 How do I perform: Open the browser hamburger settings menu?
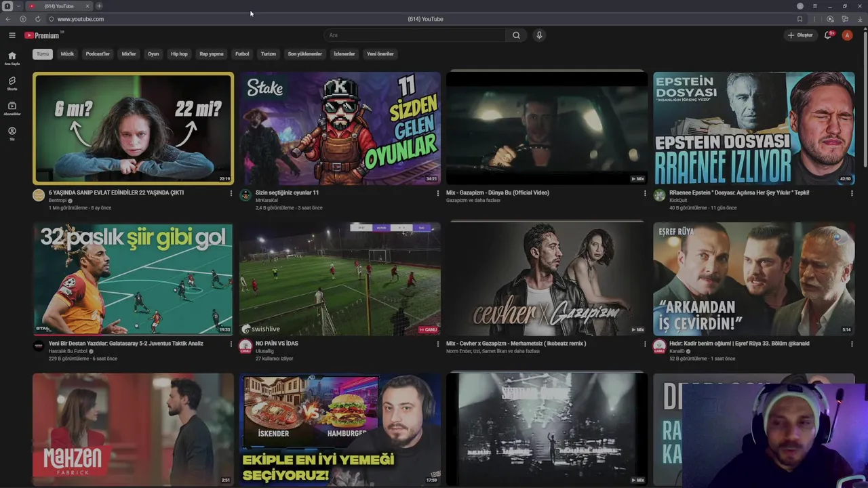click(x=814, y=6)
